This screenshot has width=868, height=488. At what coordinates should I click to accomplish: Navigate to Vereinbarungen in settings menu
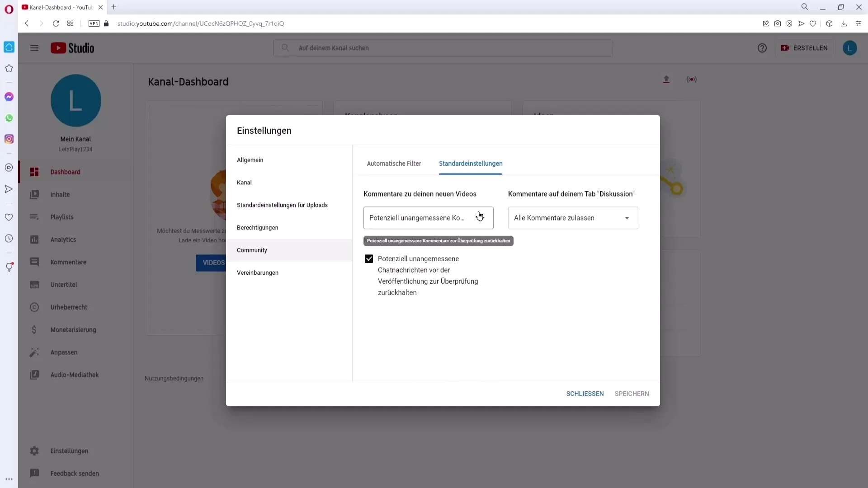[259, 273]
